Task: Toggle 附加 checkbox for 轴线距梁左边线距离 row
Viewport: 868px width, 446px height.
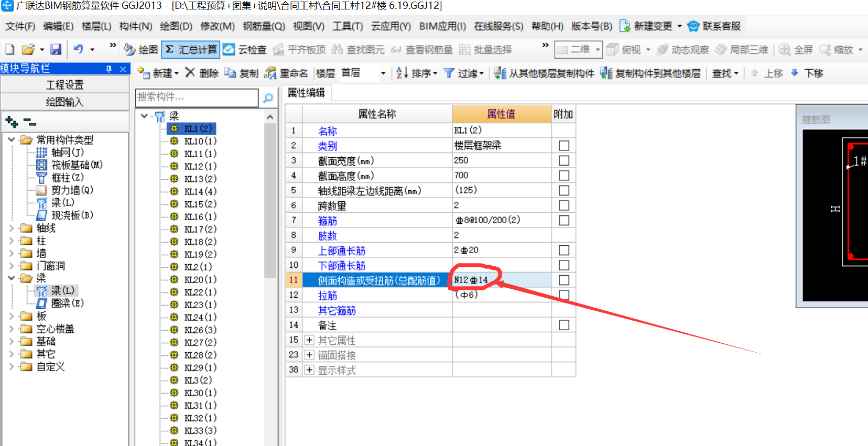Action: [x=564, y=190]
